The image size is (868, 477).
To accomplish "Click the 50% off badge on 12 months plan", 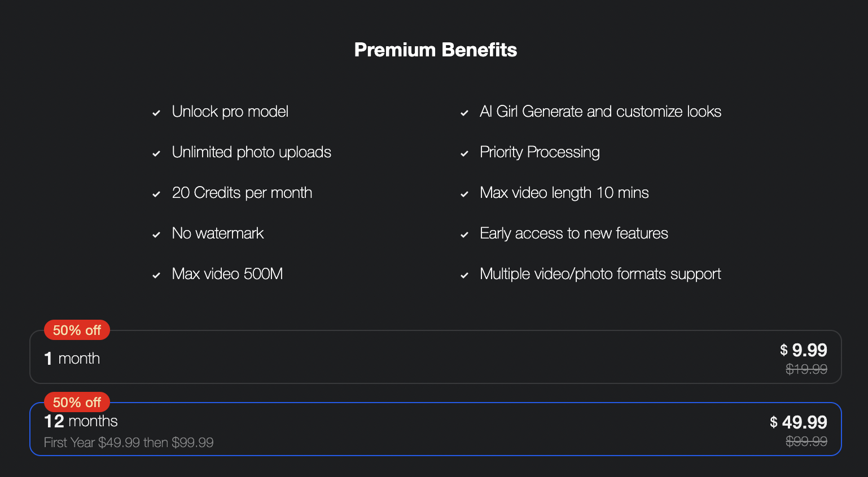I will pos(77,403).
